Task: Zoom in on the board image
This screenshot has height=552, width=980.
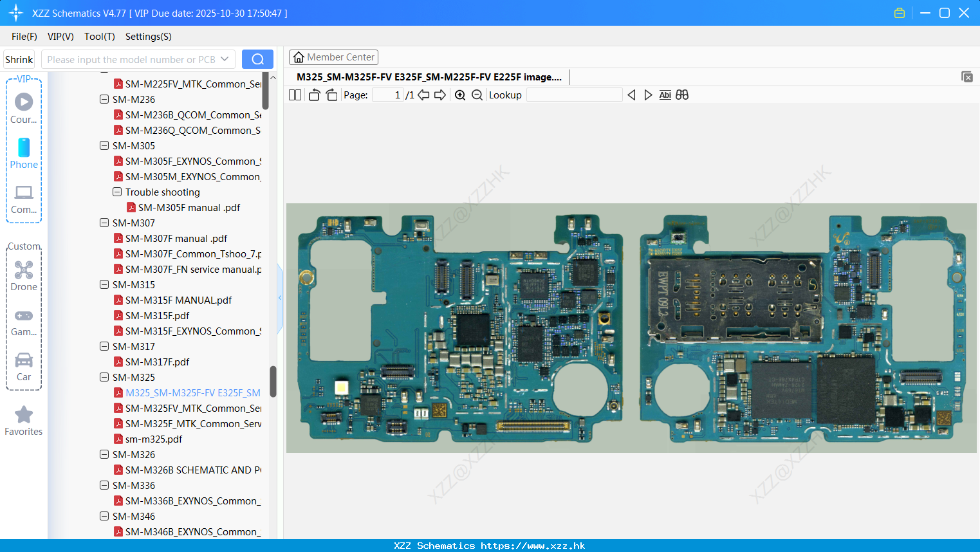Action: (x=460, y=95)
